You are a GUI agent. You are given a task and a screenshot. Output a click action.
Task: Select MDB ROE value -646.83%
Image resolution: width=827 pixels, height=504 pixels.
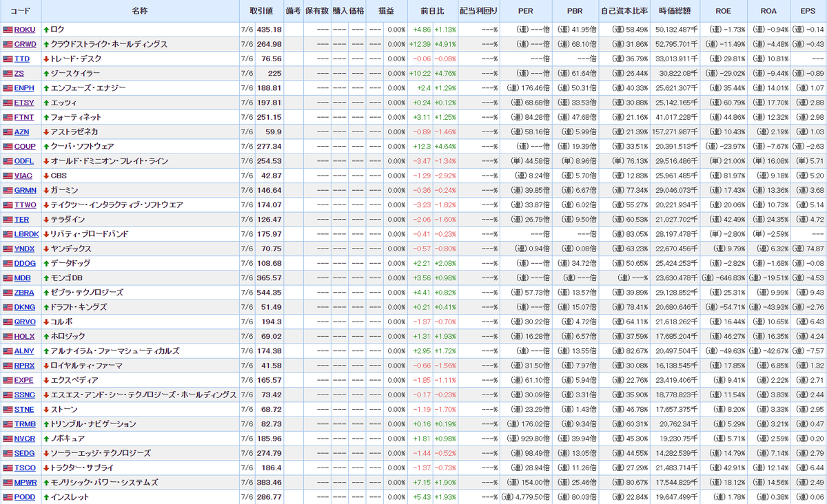[731, 278]
